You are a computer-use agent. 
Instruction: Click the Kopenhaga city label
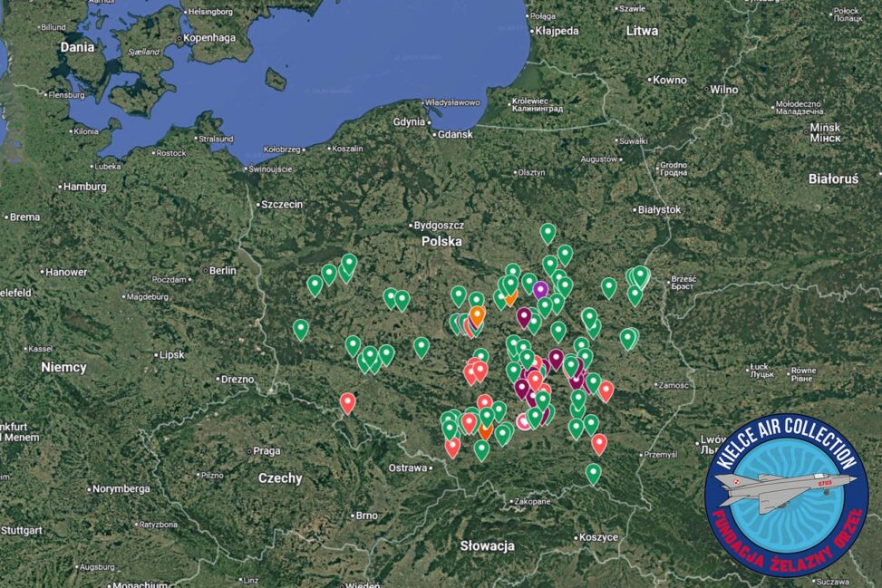(x=208, y=38)
